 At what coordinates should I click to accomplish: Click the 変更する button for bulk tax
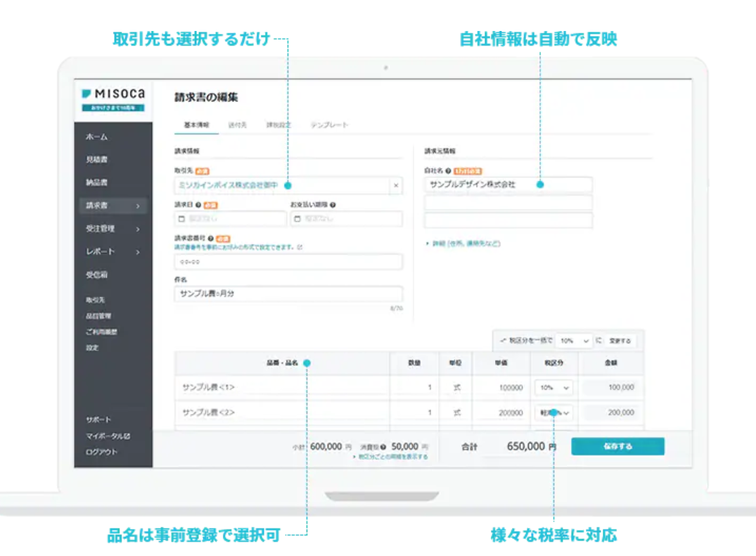click(x=620, y=341)
